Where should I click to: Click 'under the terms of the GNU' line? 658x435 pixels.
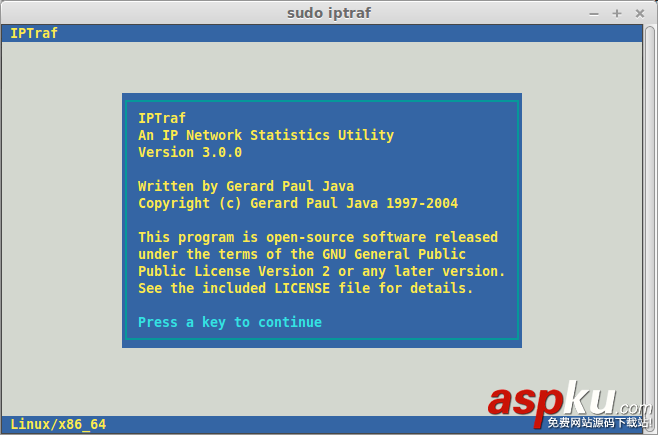pyautogui.click(x=302, y=254)
